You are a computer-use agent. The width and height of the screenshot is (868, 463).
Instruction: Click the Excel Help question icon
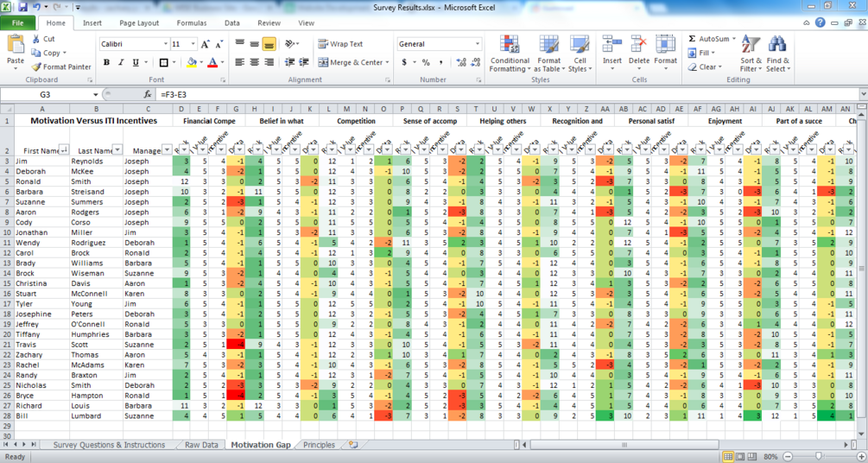[820, 22]
